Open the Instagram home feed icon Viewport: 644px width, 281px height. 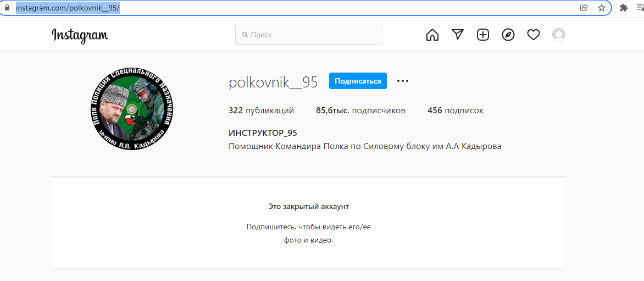pyautogui.click(x=432, y=35)
